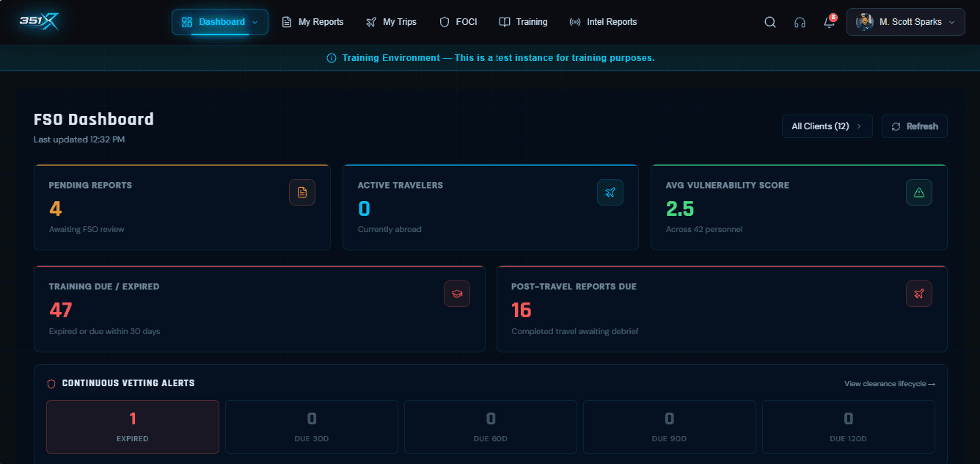Click Completed travel awaiting debrief text
Viewport: 980px width, 464px height.
575,331
